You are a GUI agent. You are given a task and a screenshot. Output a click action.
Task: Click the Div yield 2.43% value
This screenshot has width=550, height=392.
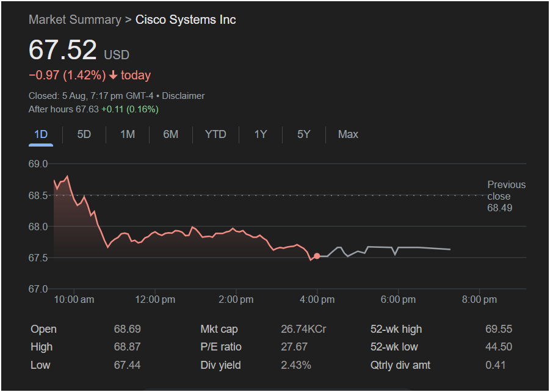(295, 365)
